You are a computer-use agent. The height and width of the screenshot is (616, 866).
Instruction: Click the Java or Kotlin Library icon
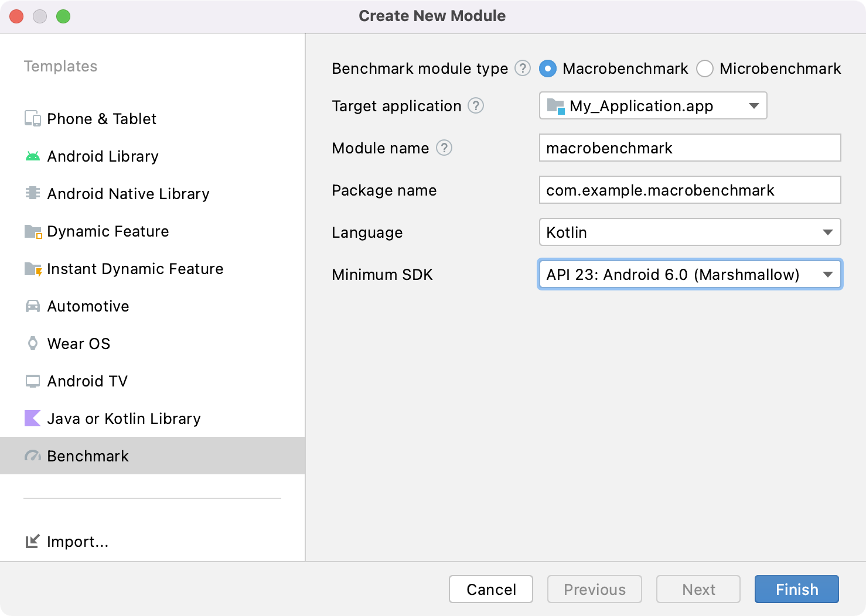(x=32, y=418)
